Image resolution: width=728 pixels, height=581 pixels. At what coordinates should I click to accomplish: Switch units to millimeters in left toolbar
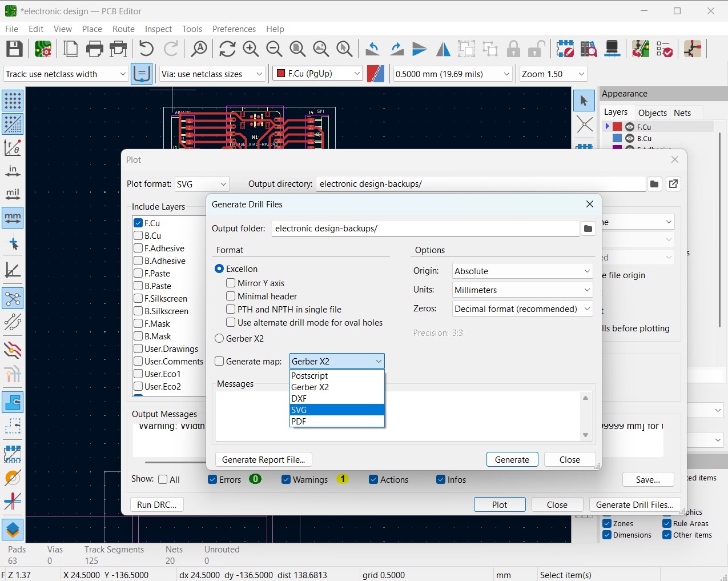click(13, 218)
